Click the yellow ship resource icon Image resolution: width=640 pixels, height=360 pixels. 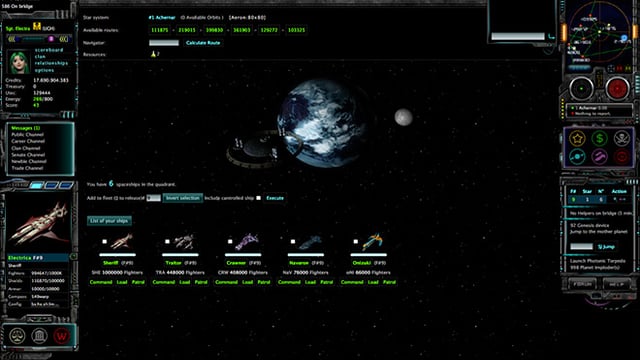[x=153, y=54]
